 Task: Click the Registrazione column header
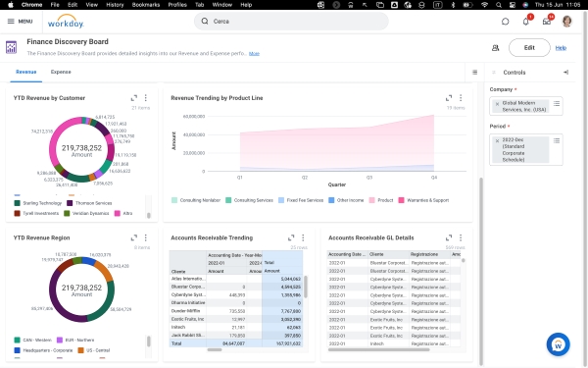coord(430,254)
